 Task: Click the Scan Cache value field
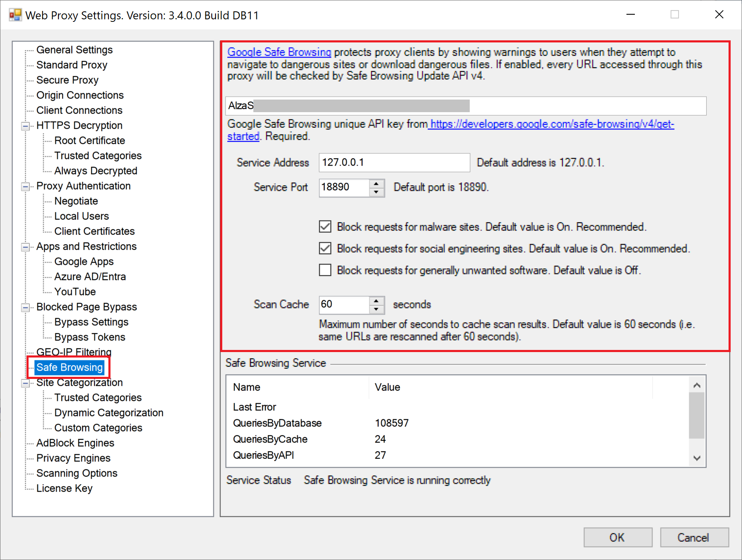[345, 305]
